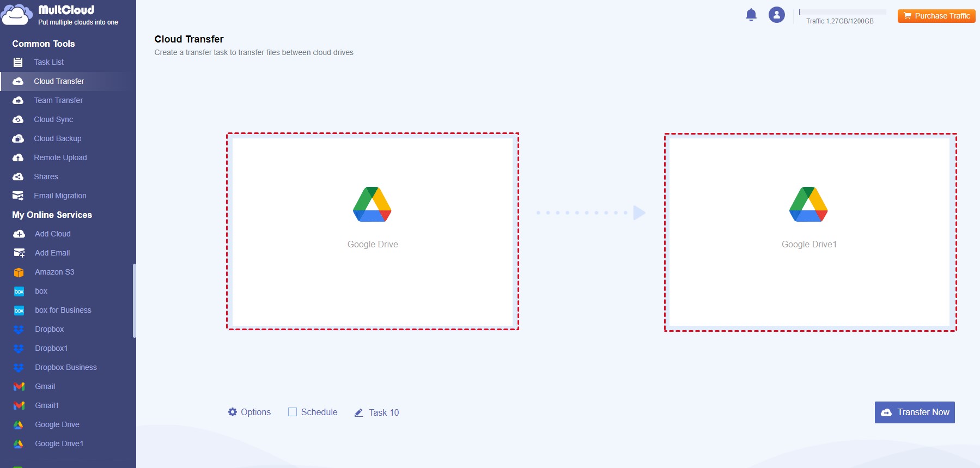Enable the Schedule checkbox

(x=293, y=412)
